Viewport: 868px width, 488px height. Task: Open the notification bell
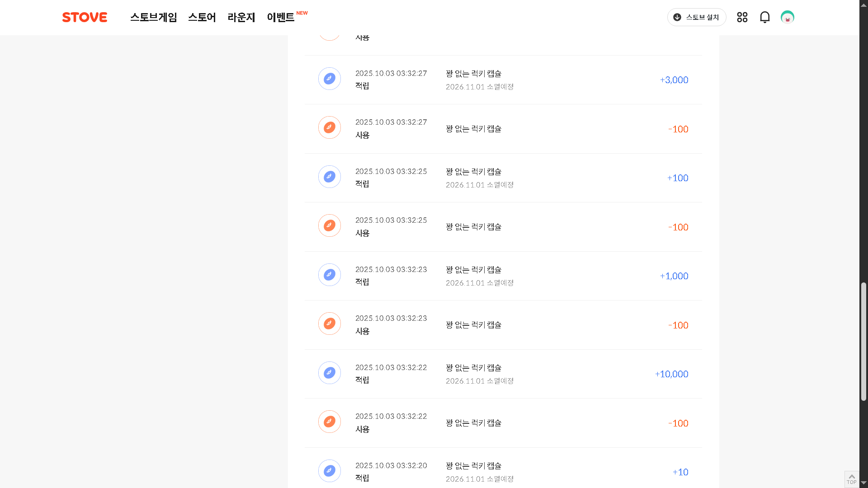764,17
